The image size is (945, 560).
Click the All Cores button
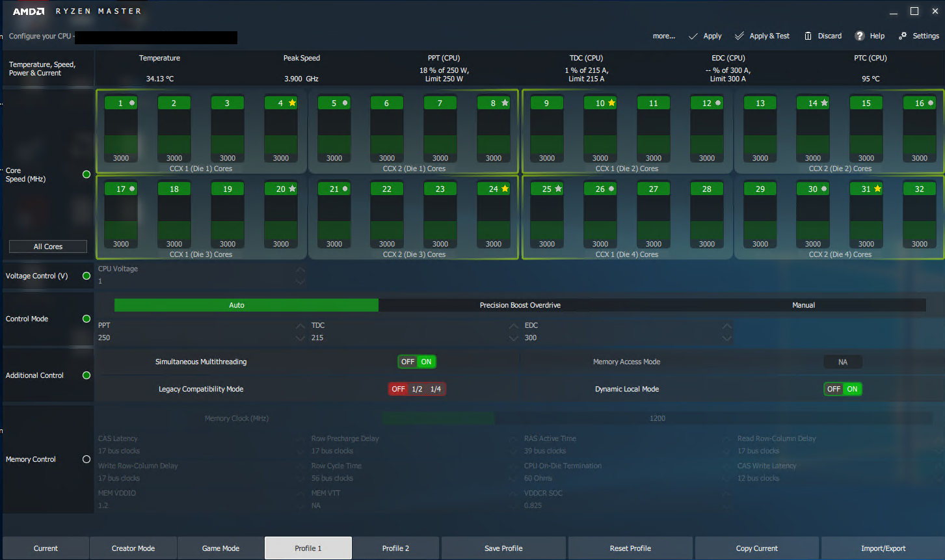click(x=48, y=247)
